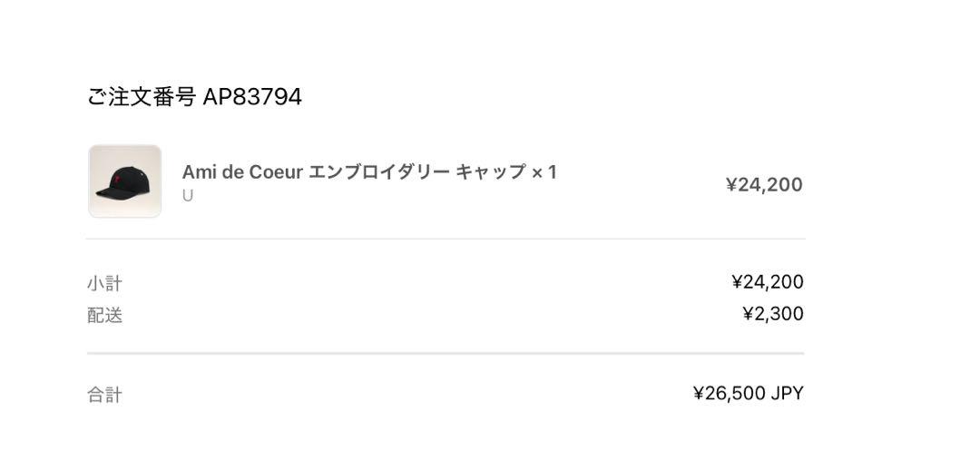Click the JPY currency code text
980x460 pixels.
pos(787,393)
